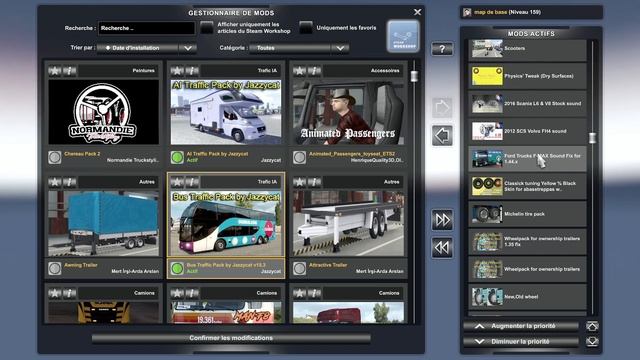
Task: Activate all mods with double right arrow
Action: [442, 220]
